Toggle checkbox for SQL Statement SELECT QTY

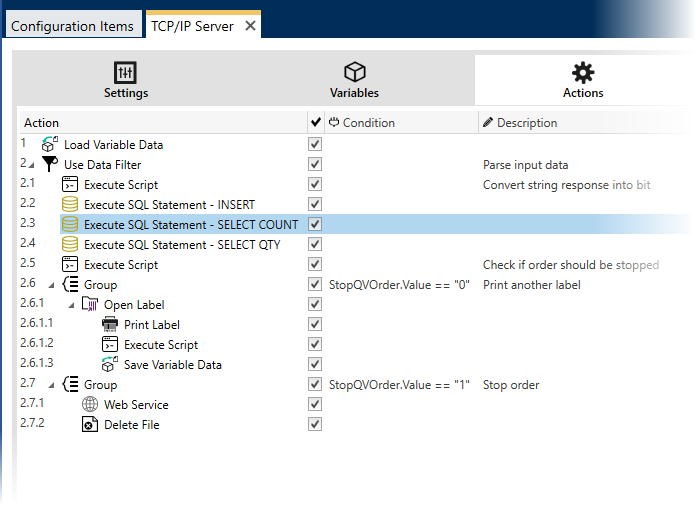(316, 245)
